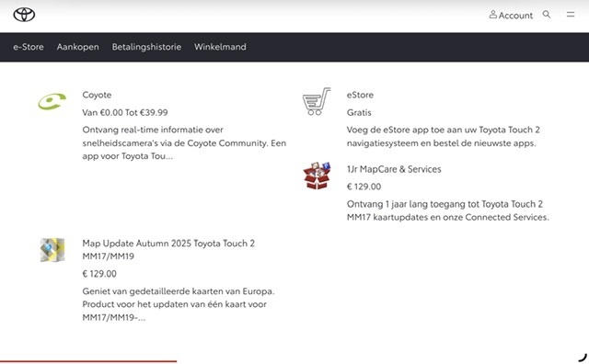Switch to the Aankopen tab
The image size is (589, 364).
(77, 47)
